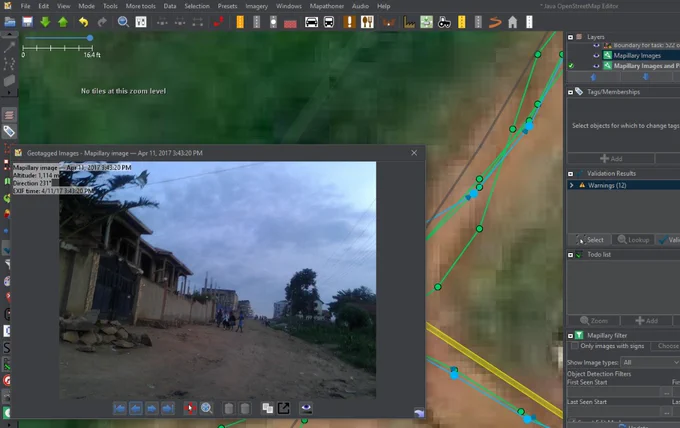Click the yellow Undo arrow
The height and width of the screenshot is (428, 680).
coord(83,22)
